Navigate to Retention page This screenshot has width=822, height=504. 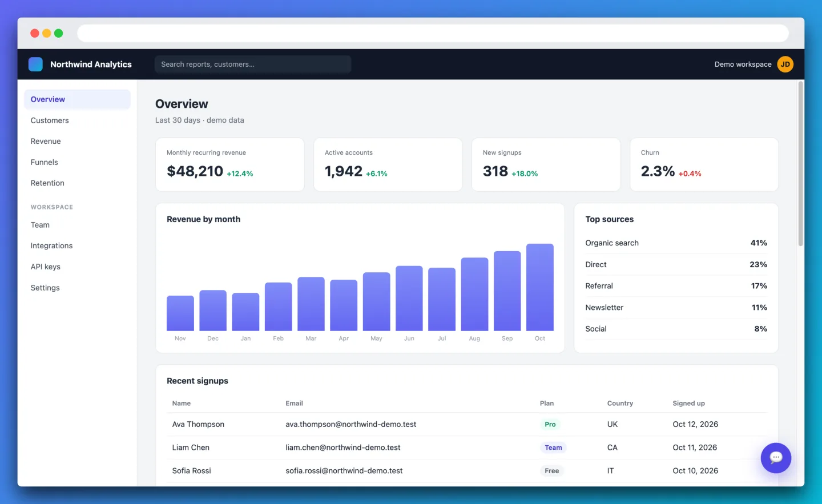coord(77,183)
